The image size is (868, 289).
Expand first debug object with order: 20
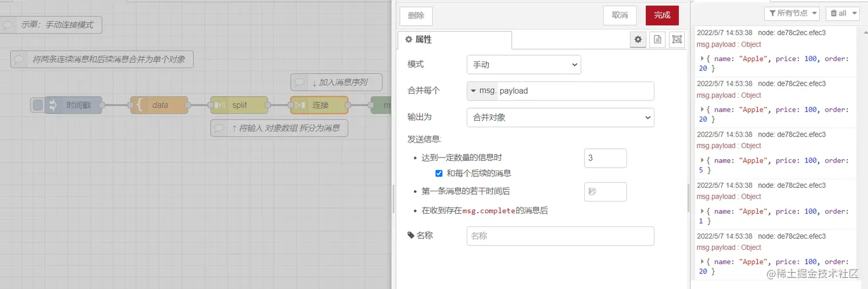pyautogui.click(x=702, y=59)
